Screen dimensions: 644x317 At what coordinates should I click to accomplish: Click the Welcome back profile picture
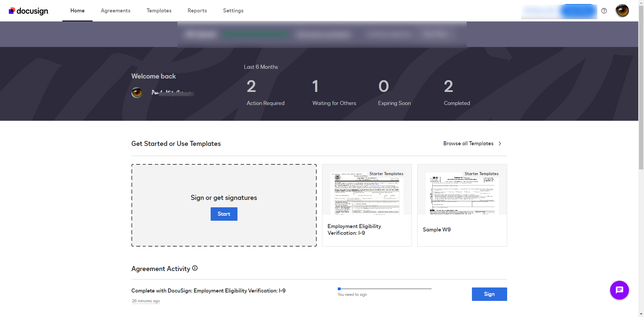pyautogui.click(x=137, y=92)
